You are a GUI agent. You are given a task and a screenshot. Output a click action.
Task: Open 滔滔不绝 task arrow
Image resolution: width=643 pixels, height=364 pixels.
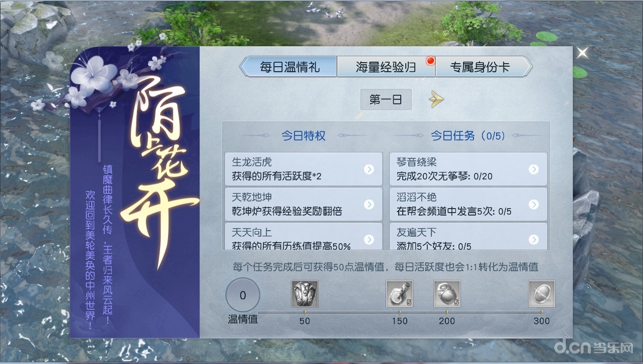click(534, 204)
